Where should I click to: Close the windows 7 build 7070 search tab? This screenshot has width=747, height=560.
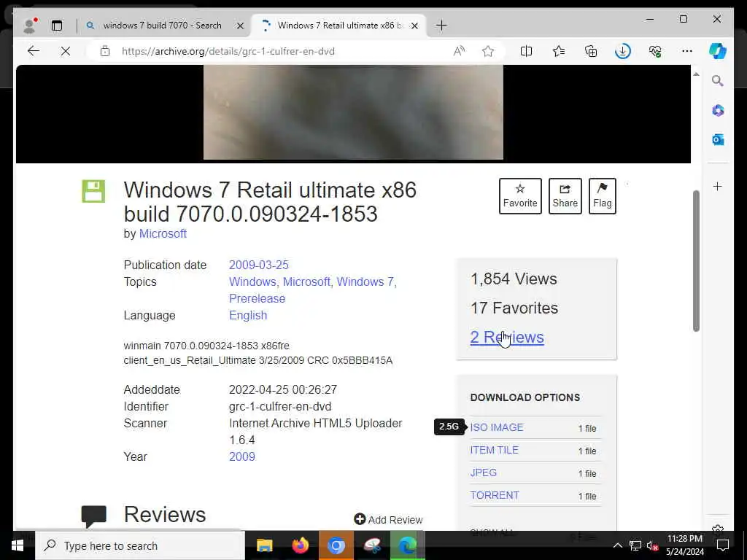click(x=240, y=26)
